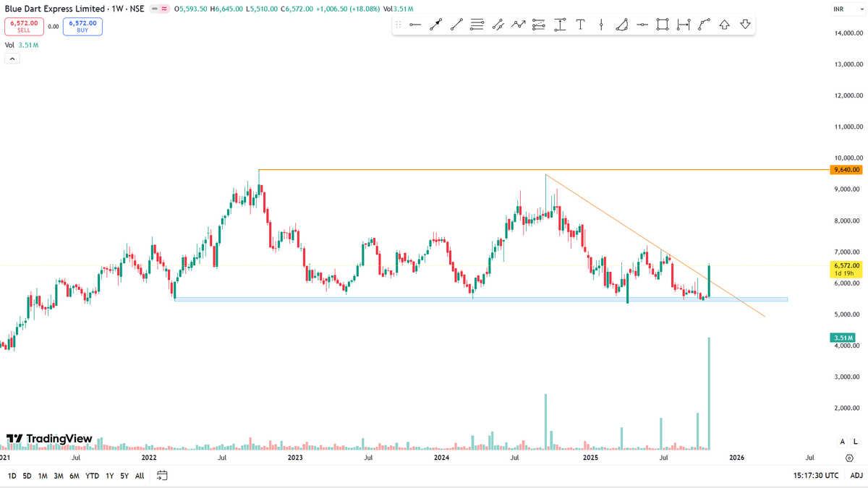This screenshot has height=488, width=868.
Task: Switch to 1Y time range
Action: (x=110, y=476)
